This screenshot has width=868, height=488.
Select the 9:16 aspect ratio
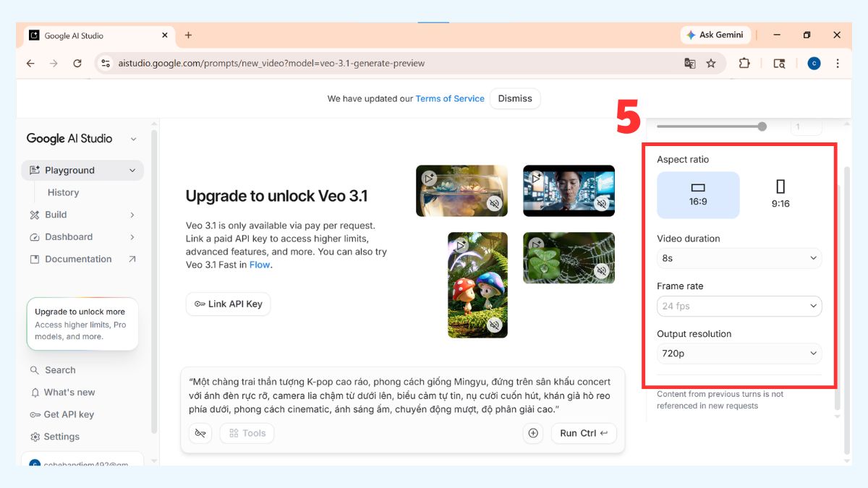[780, 194]
